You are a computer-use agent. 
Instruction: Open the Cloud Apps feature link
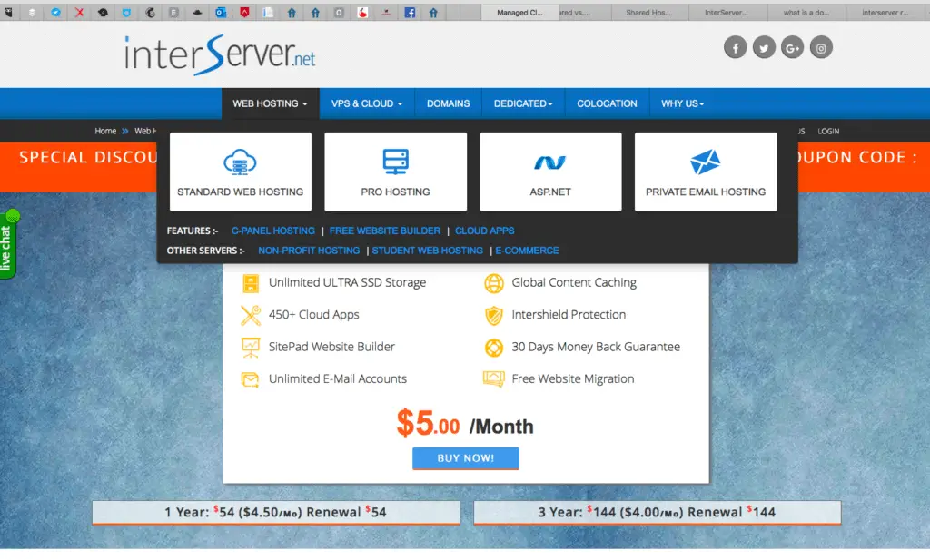coord(485,231)
